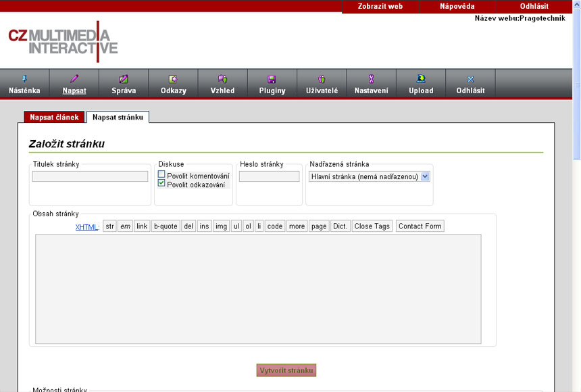Click the img quicktag button
Image resolution: width=581 pixels, height=392 pixels.
(x=221, y=226)
